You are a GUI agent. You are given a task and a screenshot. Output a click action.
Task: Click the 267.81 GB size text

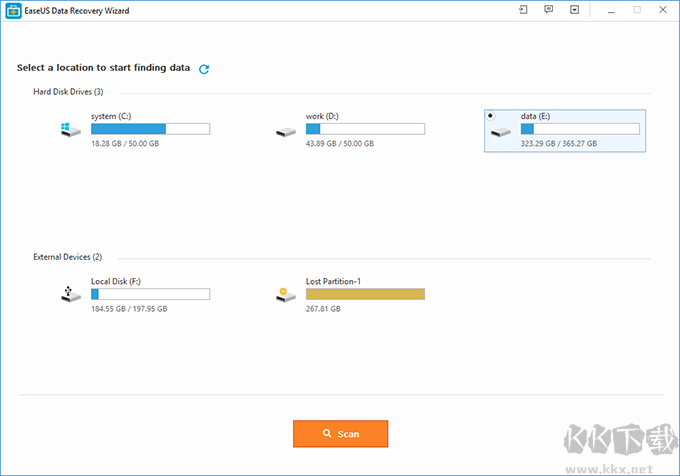323,309
